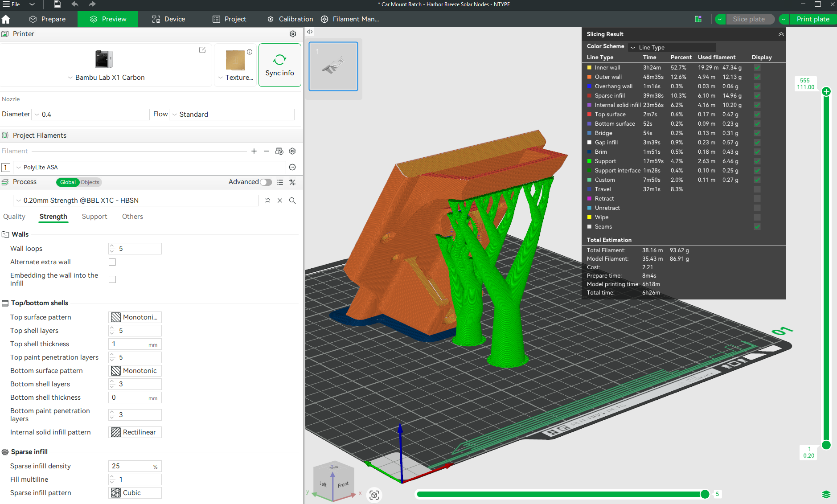Select the Global process scope button

point(68,182)
